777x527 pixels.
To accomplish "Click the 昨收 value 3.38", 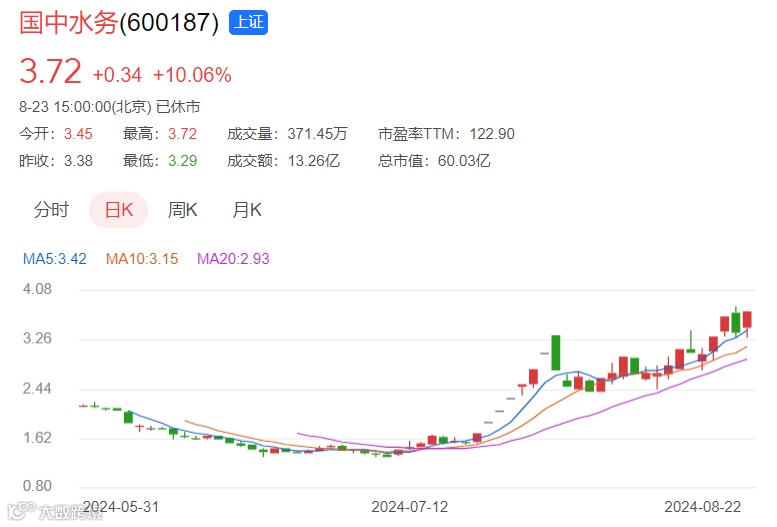I will coord(78,161).
